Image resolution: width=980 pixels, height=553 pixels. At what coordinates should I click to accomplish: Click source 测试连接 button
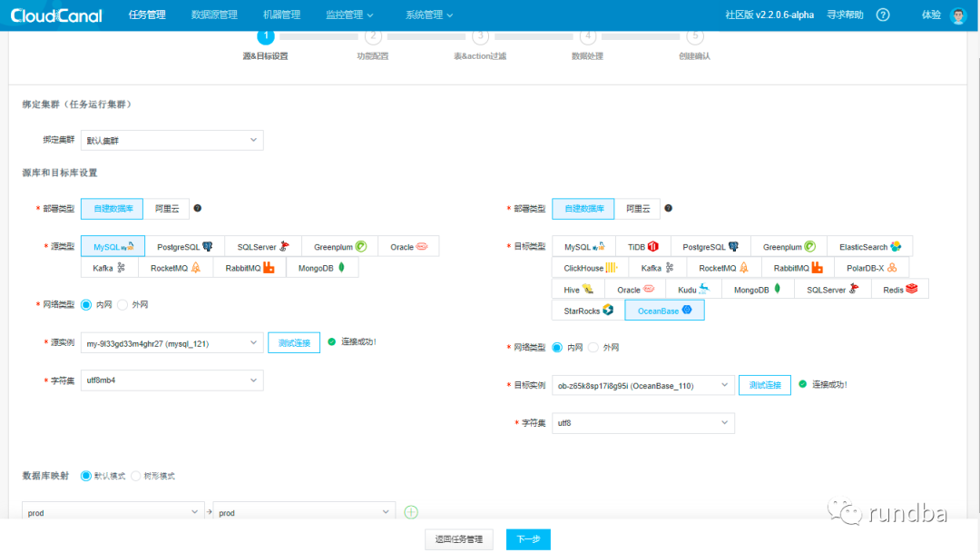(x=294, y=343)
